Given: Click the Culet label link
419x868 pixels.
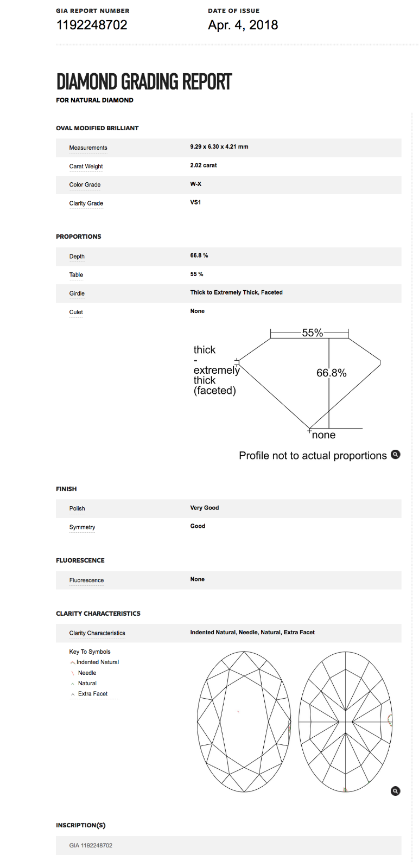Looking at the screenshot, I should 76,312.
